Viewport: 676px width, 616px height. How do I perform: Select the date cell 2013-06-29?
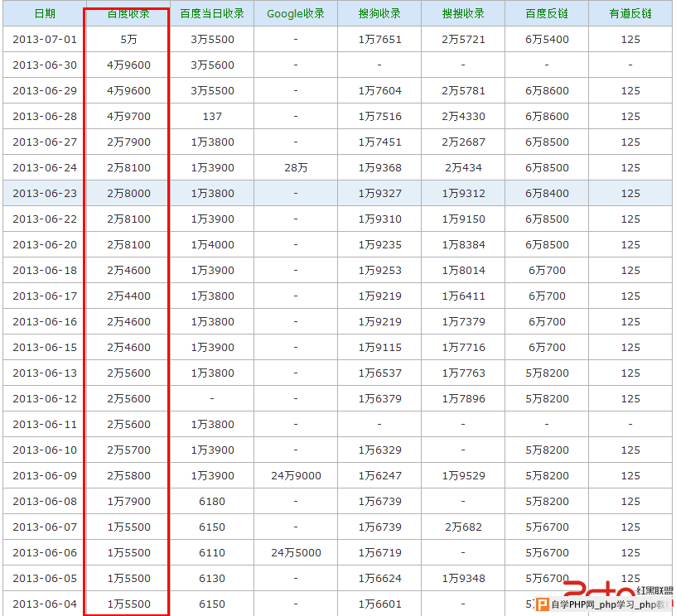[x=45, y=91]
